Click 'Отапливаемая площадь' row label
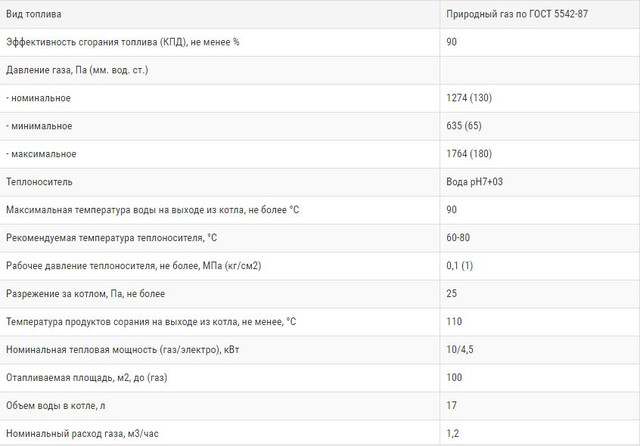 (87, 378)
